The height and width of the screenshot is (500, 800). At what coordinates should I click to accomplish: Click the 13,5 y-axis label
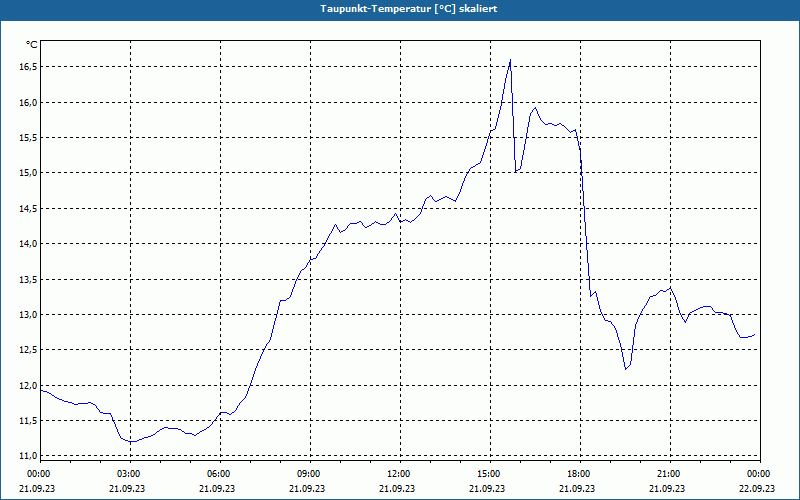point(29,280)
